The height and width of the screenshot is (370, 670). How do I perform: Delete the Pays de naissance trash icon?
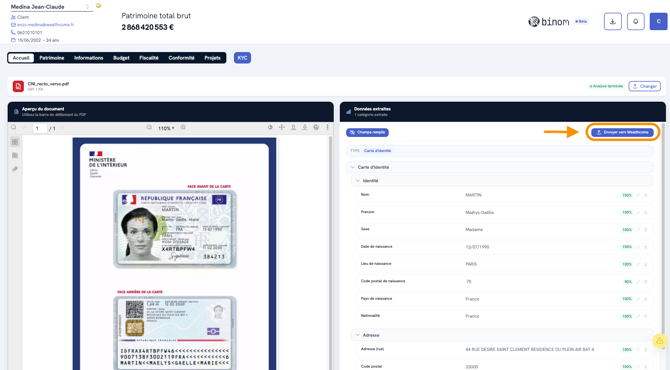[646, 299]
